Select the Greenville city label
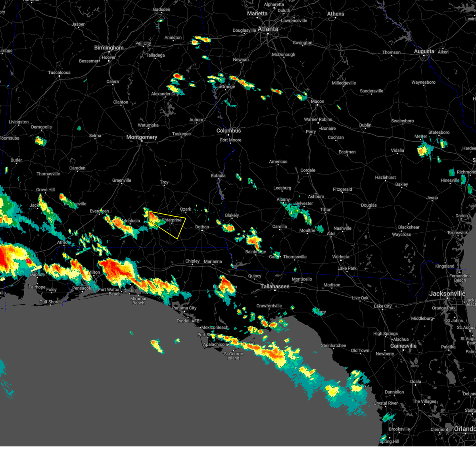 [x=122, y=180]
